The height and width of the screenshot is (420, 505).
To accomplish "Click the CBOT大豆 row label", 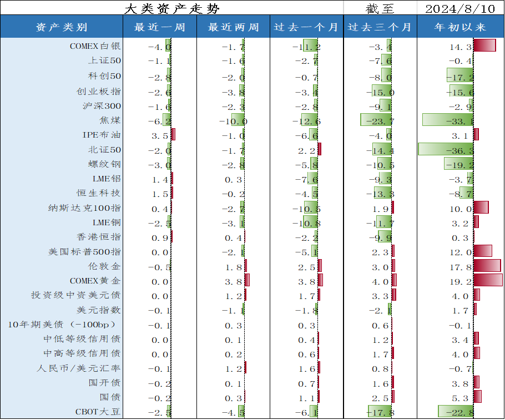I will tap(98, 412).
